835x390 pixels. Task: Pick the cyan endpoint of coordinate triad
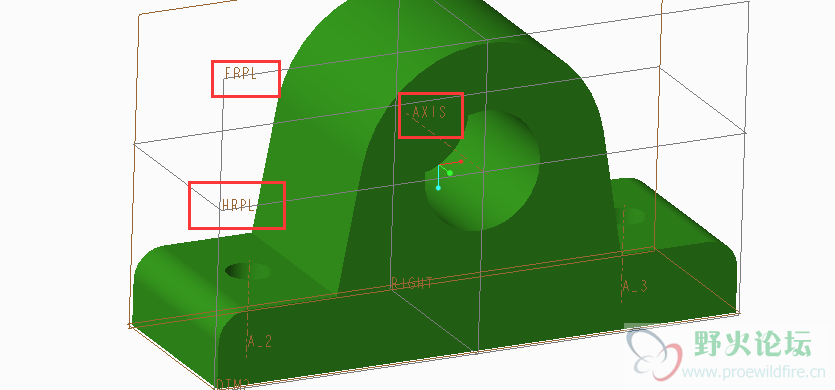pos(438,188)
